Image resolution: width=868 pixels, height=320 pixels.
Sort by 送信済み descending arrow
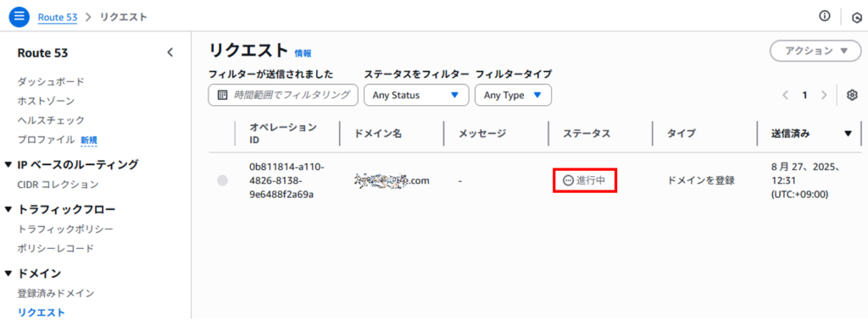pyautogui.click(x=848, y=133)
